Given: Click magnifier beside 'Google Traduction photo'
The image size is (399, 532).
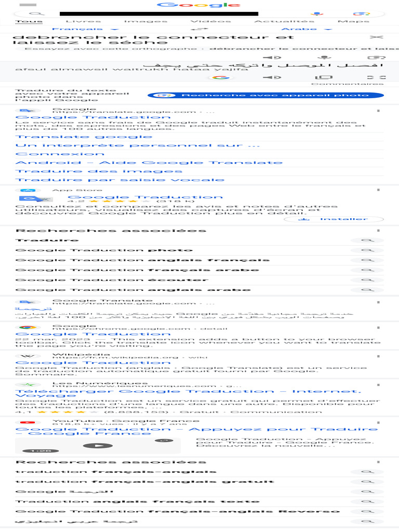Looking at the screenshot, I should (367, 250).
